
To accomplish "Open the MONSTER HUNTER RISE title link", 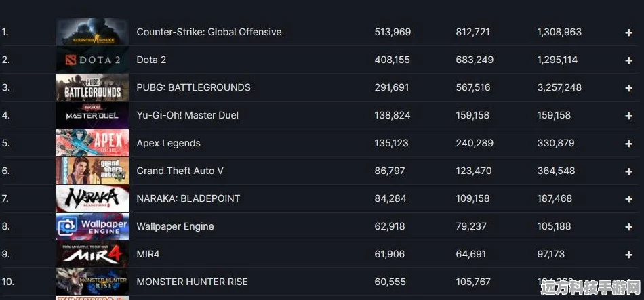I will pos(193,282).
